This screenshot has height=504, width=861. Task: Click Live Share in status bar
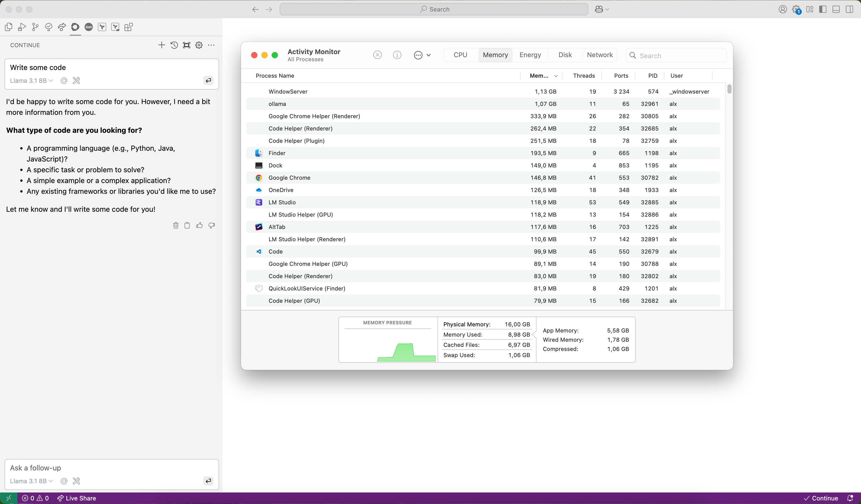(77, 498)
